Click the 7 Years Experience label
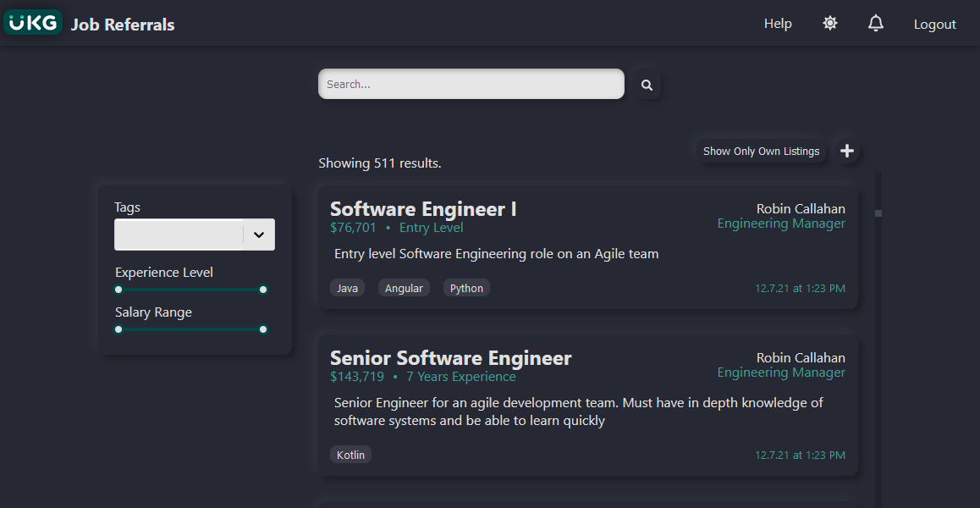 461,378
